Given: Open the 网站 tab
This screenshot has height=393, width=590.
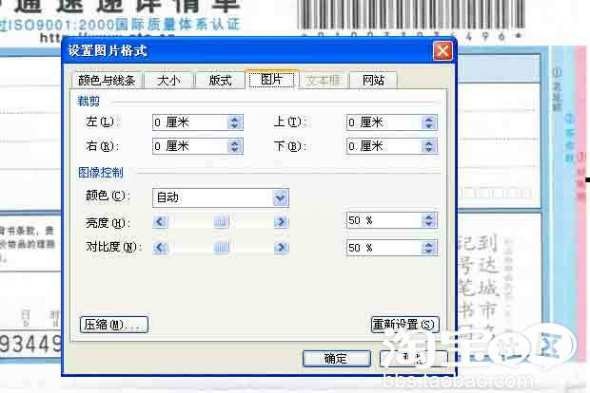Looking at the screenshot, I should coord(373,80).
